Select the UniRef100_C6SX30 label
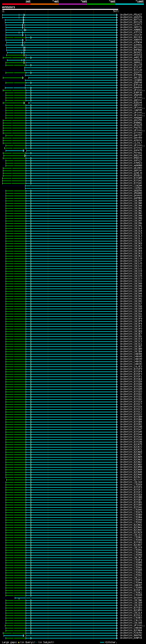Viewport: 146px width, 644px height. click(x=131, y=35)
